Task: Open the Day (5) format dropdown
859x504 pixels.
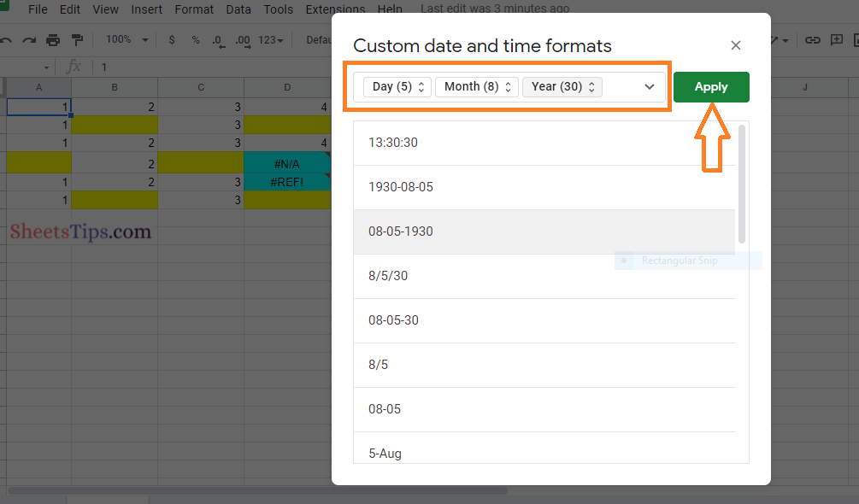Action: pyautogui.click(x=396, y=86)
